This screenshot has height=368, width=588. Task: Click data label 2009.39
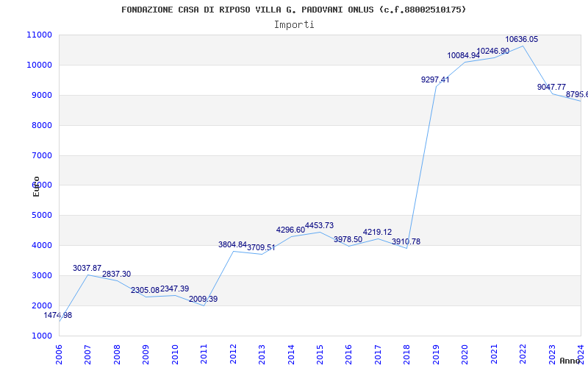(x=204, y=300)
